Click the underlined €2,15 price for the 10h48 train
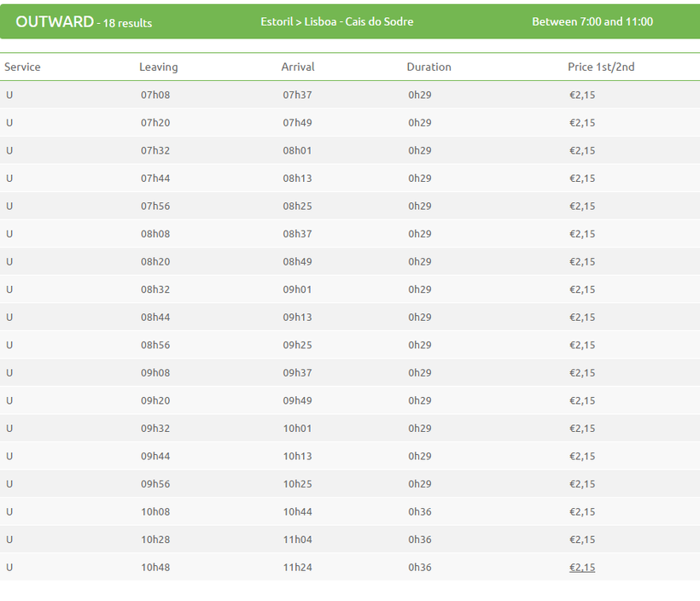The width and height of the screenshot is (700, 601). pos(582,567)
